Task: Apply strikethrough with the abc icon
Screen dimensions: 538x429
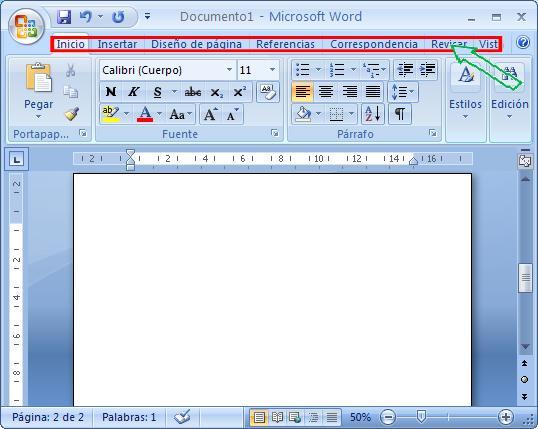Action: (193, 92)
